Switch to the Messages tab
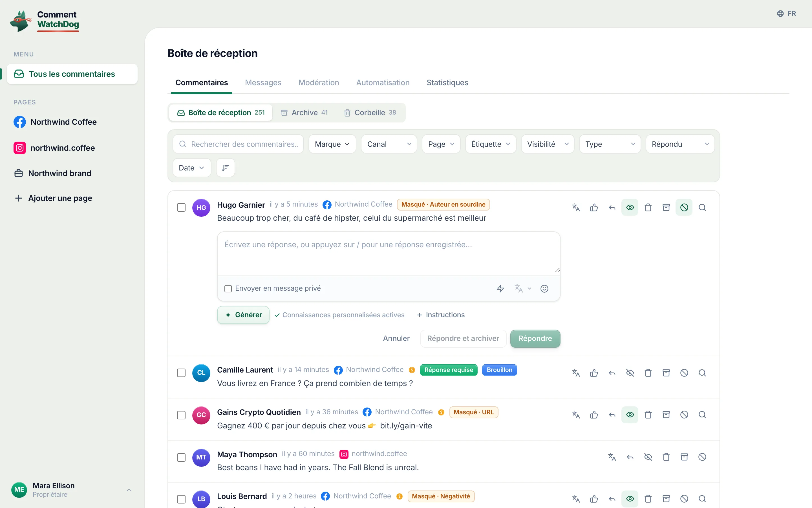 263,83
